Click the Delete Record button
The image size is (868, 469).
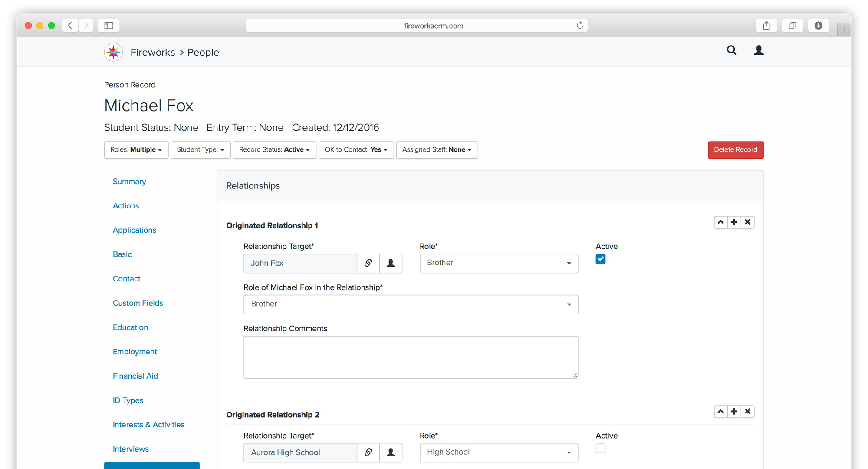click(x=736, y=150)
